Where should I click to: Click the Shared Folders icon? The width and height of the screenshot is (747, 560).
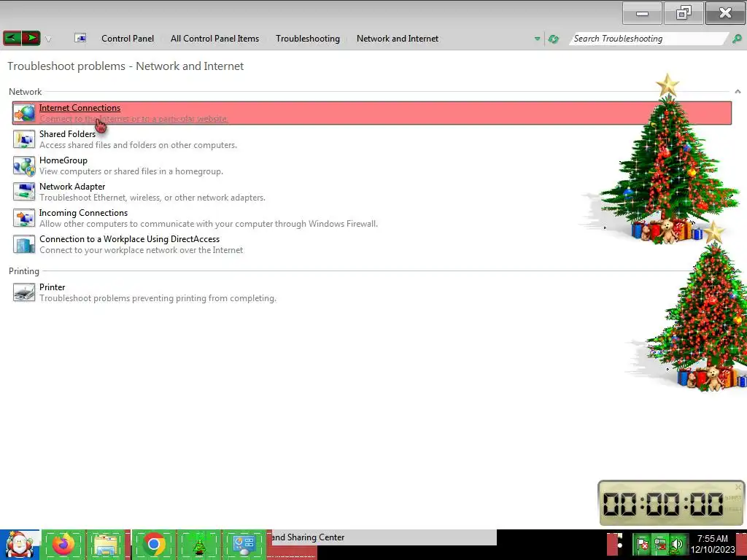[24, 139]
